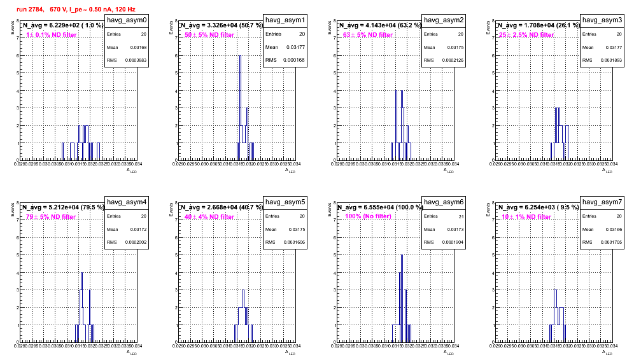
Task: Click RMS value 0.0001606 in havg_asym5
Action: pyautogui.click(x=294, y=242)
